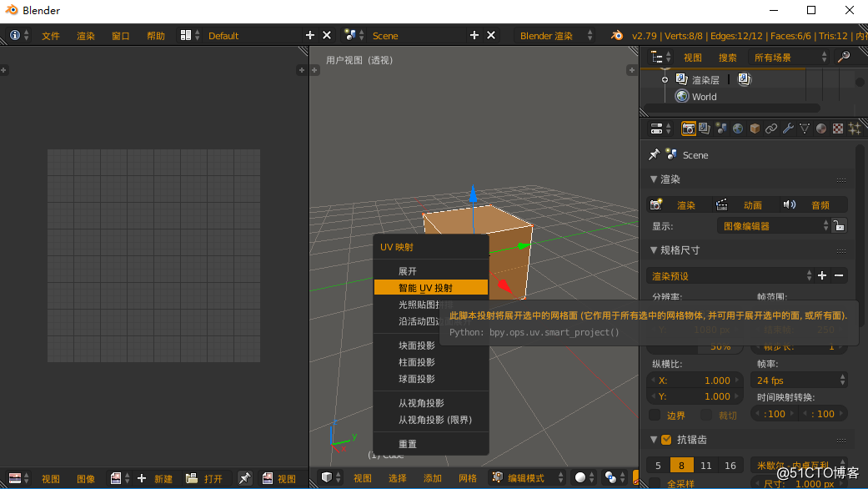The width and height of the screenshot is (868, 489).
Task: Select 8 anti-aliasing samples
Action: [x=681, y=465]
